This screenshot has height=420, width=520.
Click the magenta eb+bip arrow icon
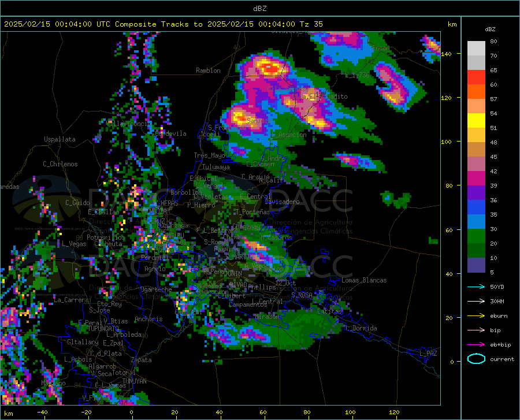pos(476,345)
